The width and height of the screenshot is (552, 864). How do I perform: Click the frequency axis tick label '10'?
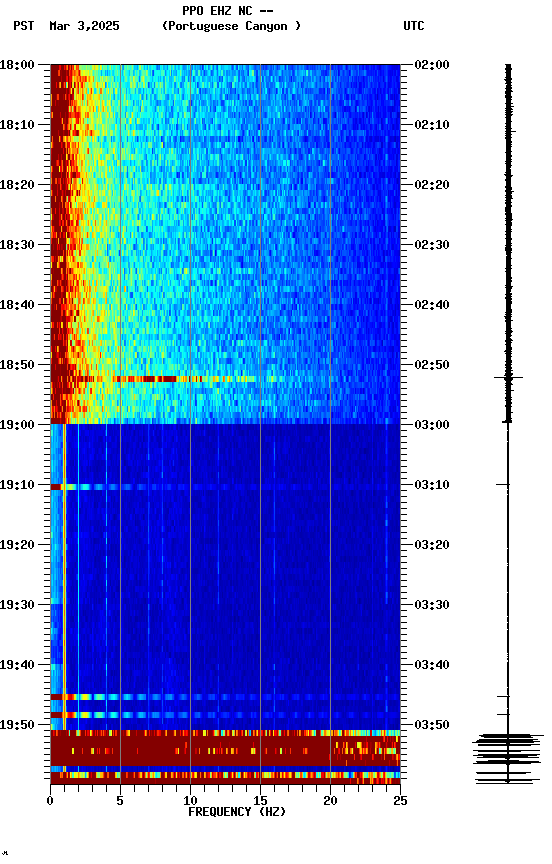[x=190, y=801]
